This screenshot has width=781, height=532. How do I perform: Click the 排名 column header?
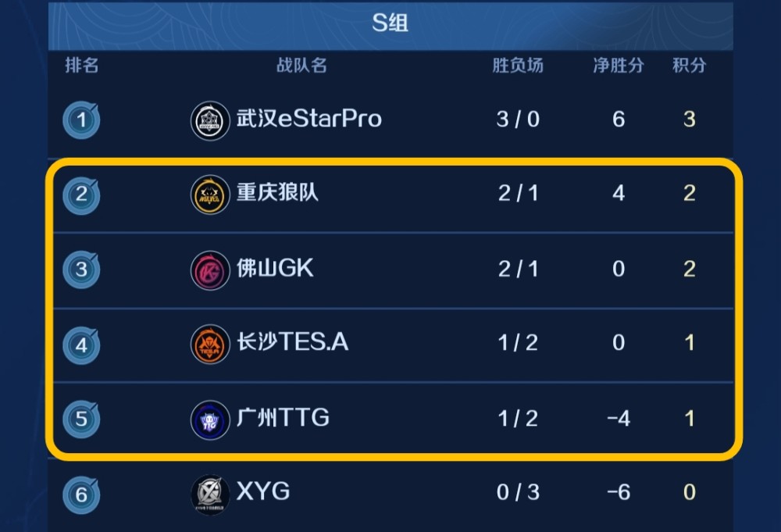tap(82, 66)
